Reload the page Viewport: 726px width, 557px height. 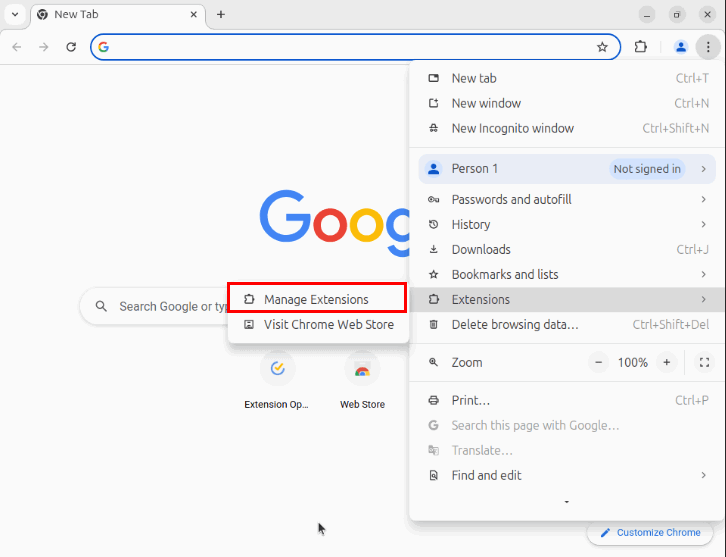point(71,47)
